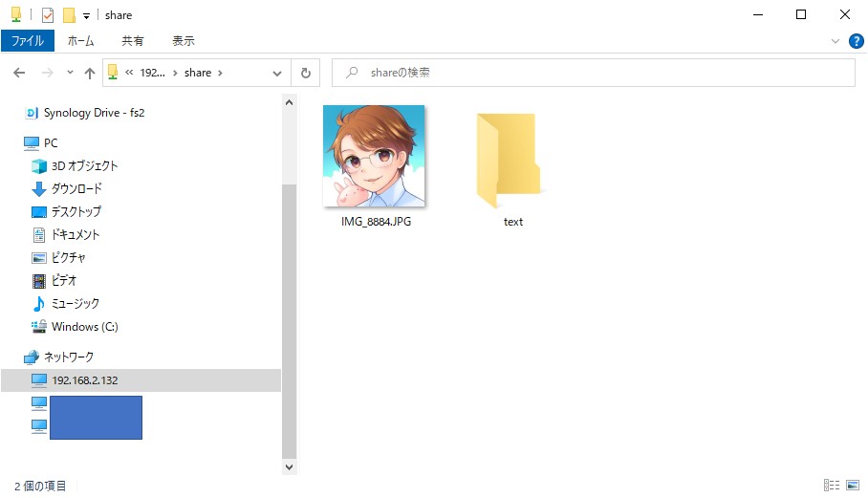Click into the shareの検索 search box
The image size is (868, 498).
coord(594,73)
